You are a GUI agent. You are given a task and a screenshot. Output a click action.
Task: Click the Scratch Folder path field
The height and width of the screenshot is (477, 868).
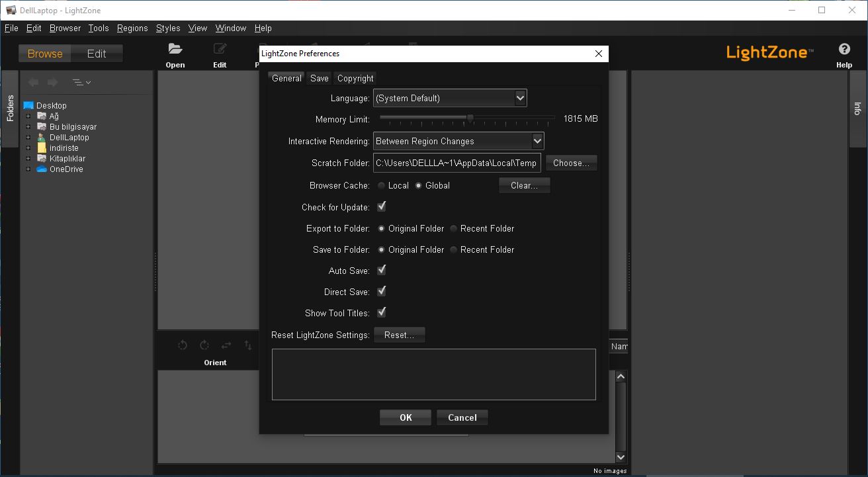point(457,163)
